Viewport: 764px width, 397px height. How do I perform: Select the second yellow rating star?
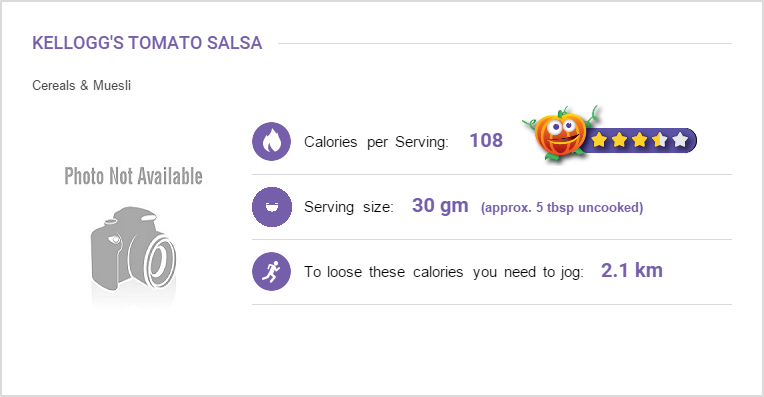tap(619, 140)
